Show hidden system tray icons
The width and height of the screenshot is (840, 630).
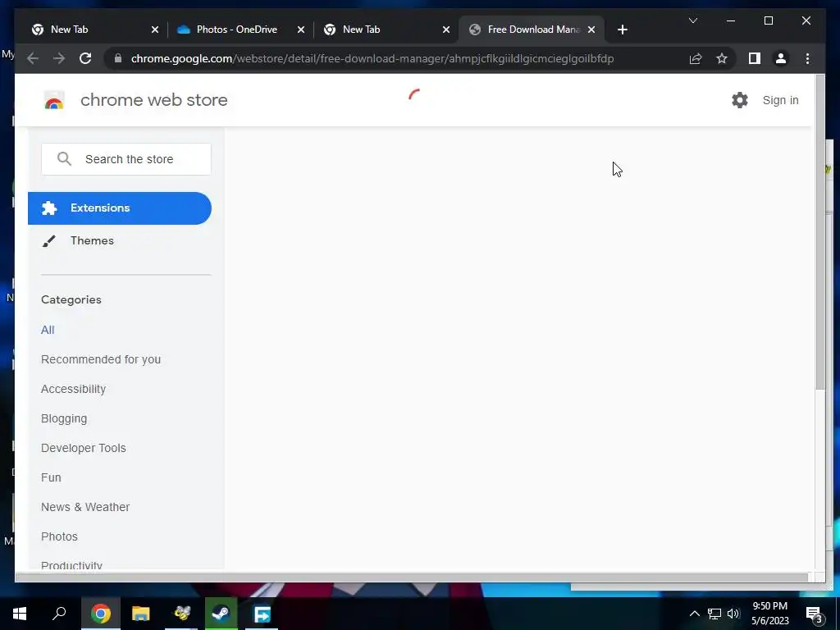(x=694, y=614)
